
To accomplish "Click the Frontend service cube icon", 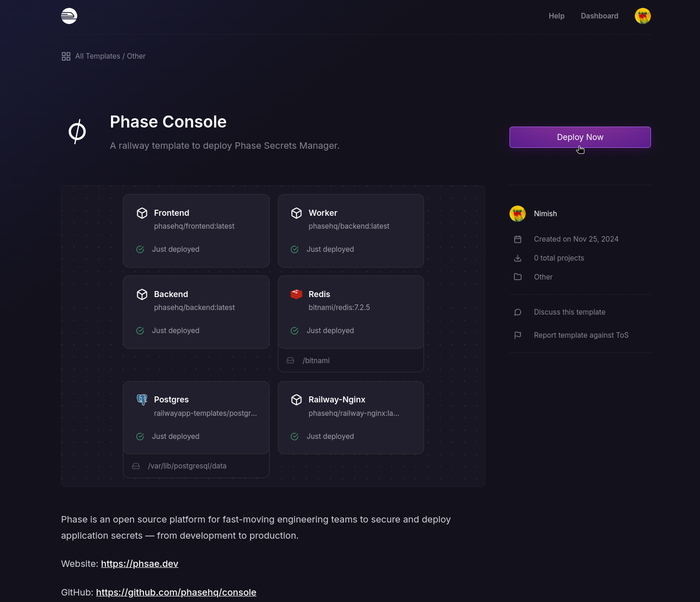I will click(142, 213).
